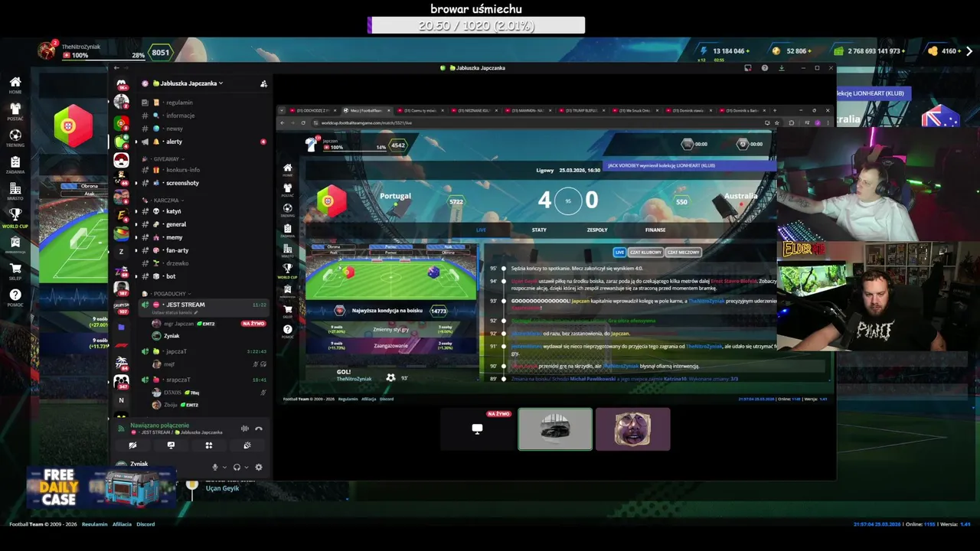Open POMOC help in streamed game sidebar
This screenshot has height=551, width=980.
287,331
